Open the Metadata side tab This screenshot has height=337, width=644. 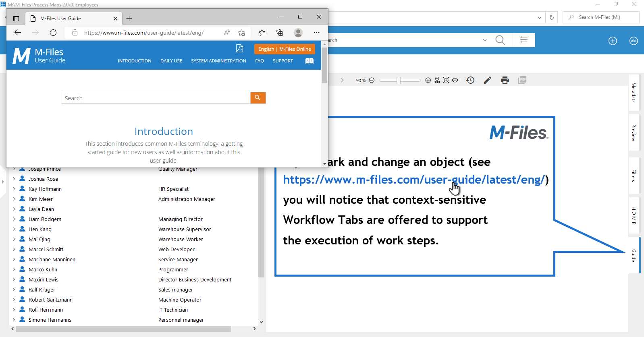[x=634, y=92]
